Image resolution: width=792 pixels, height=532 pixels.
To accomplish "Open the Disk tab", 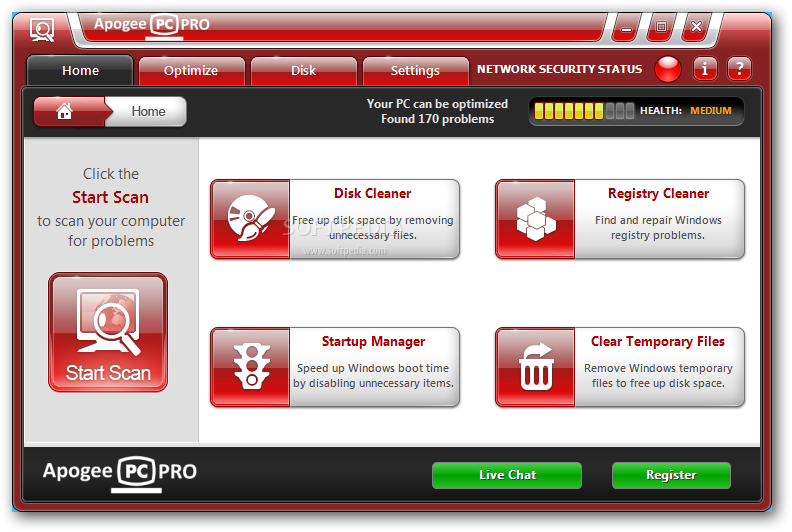I will point(303,70).
